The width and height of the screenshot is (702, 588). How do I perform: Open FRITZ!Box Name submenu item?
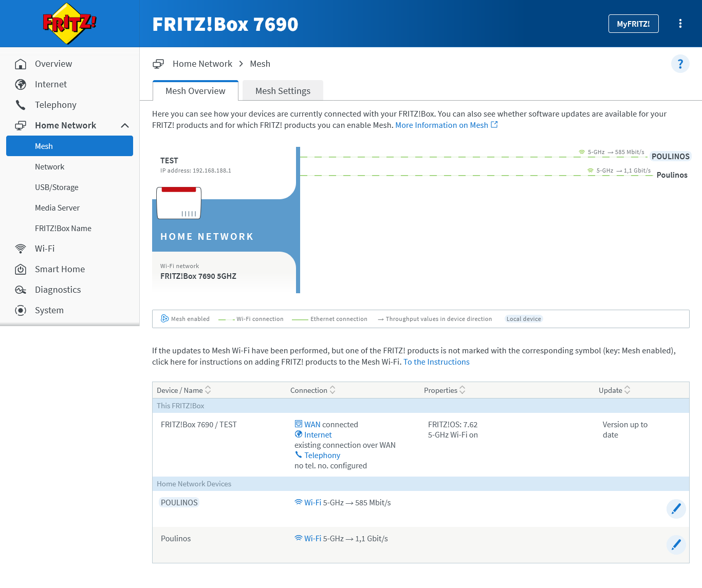click(x=63, y=228)
